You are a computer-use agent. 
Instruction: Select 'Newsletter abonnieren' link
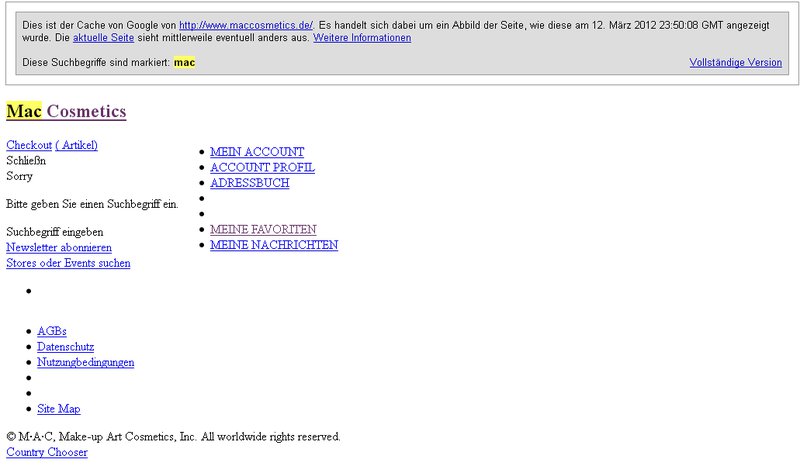point(59,247)
